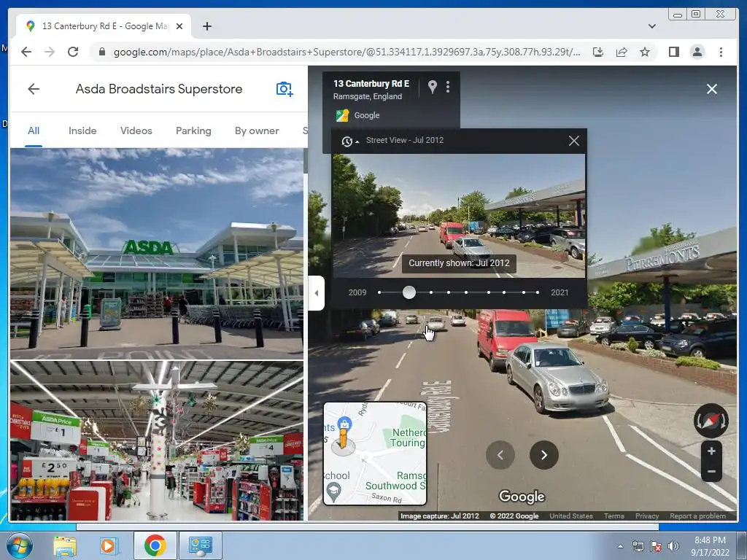Zoom out with the minus button
Viewport: 747px width, 560px height.
pyautogui.click(x=711, y=472)
